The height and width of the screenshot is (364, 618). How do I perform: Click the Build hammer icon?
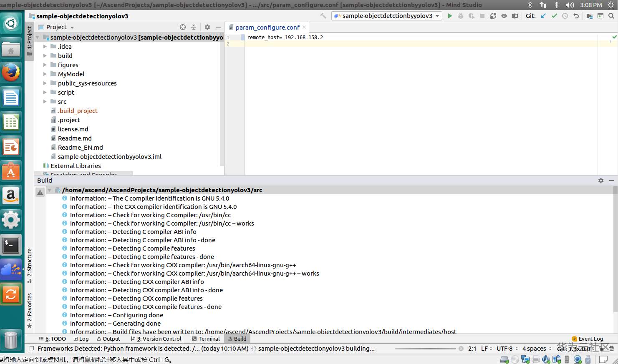(323, 16)
